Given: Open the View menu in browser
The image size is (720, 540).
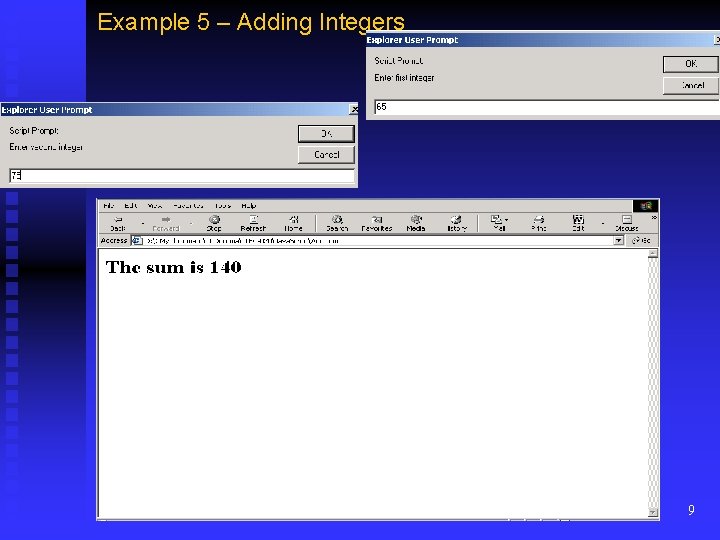Looking at the screenshot, I should [x=155, y=206].
